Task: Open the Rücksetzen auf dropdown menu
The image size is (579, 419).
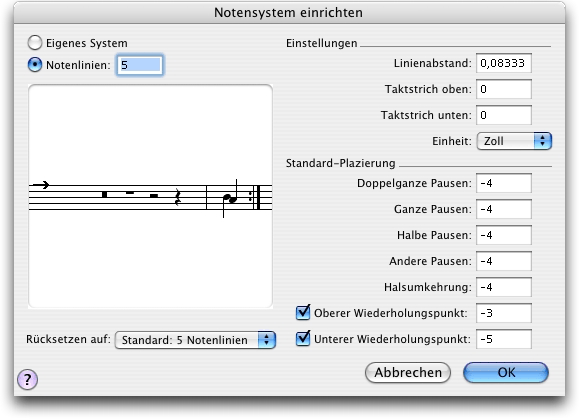Action: point(195,340)
